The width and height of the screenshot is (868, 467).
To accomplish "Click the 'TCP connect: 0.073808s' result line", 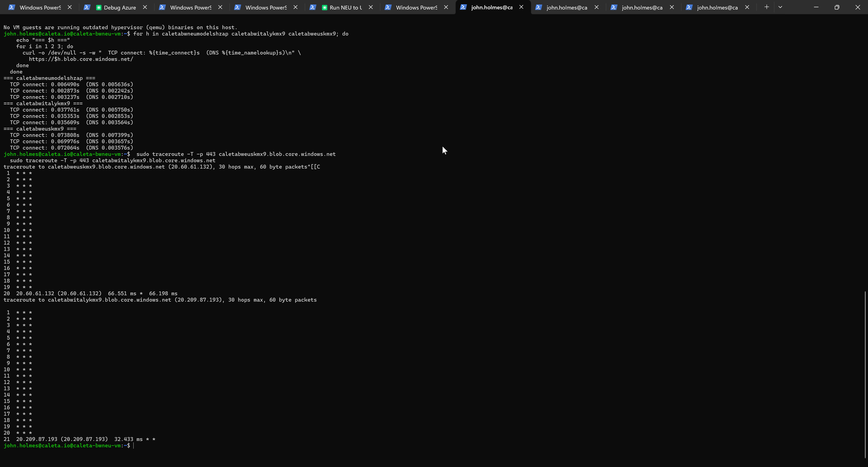I will pyautogui.click(x=71, y=135).
